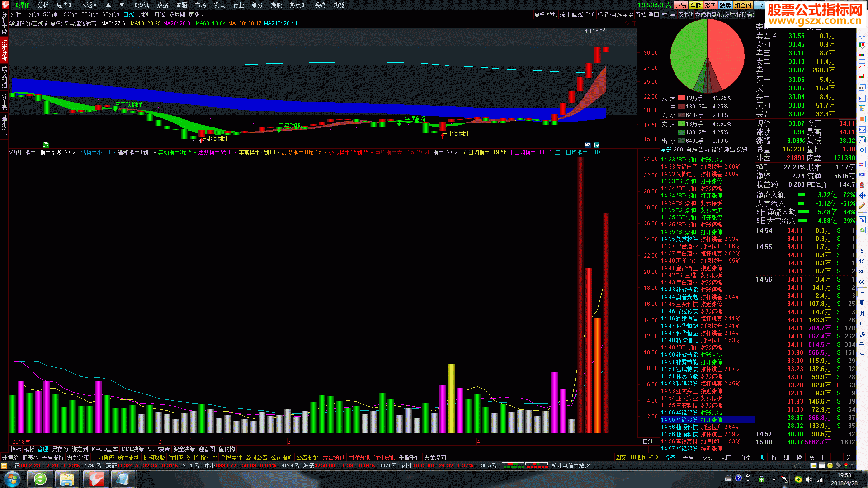This screenshot has height=488, width=868.
Task: Open the 功能 menu
Action: pos(339,5)
